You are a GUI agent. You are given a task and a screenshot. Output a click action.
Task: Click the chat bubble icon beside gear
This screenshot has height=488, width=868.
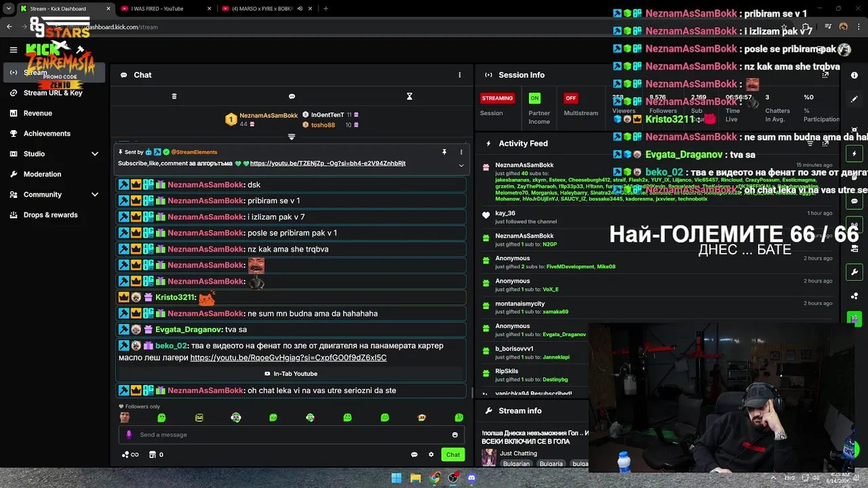coord(414,455)
